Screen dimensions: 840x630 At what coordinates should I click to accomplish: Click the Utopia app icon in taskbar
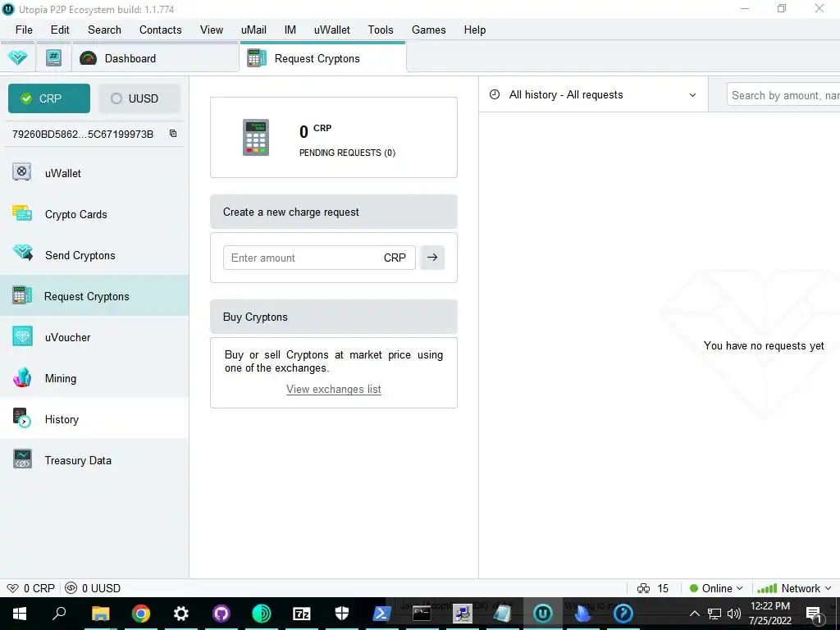pyautogui.click(x=543, y=614)
